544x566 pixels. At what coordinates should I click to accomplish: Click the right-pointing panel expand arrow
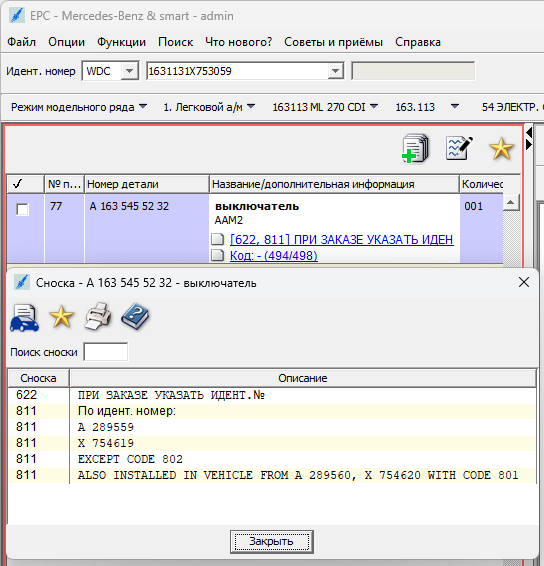(x=529, y=145)
